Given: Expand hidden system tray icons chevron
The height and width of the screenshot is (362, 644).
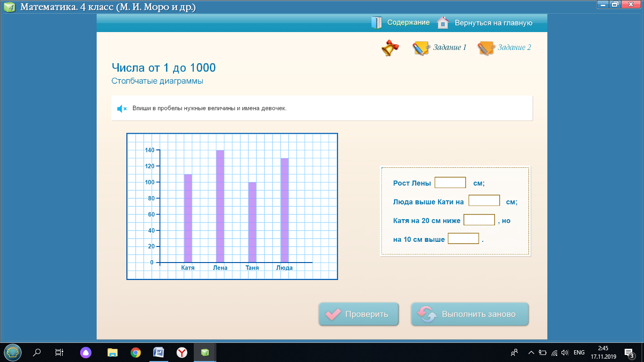Looking at the screenshot, I should click(x=531, y=353).
